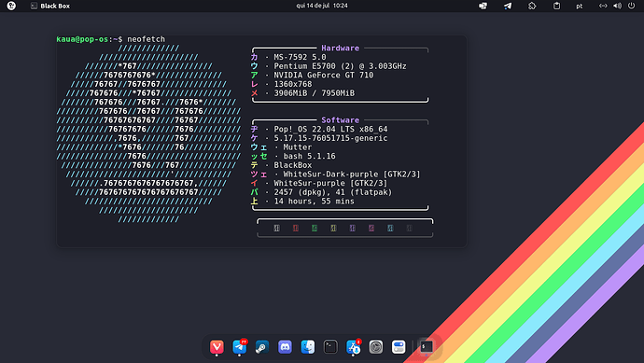This screenshot has width=644, height=363.
Task: Open the Vivaldi browser from the dock
Action: tap(217, 347)
